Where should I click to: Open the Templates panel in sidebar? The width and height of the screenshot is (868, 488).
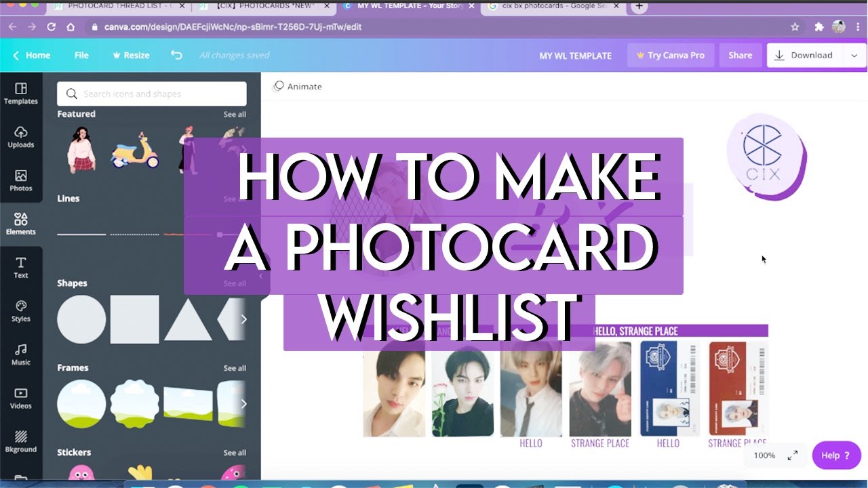(x=21, y=94)
